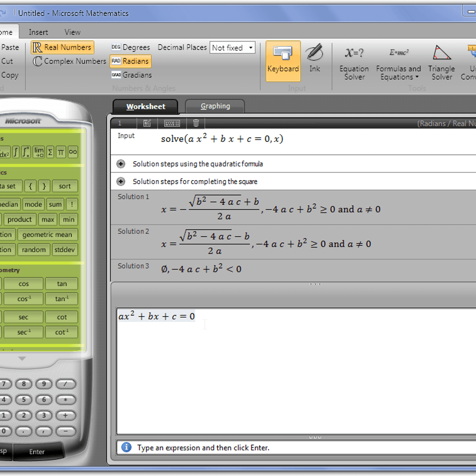
Task: Insert the infinity symbol
Action: click(x=73, y=152)
